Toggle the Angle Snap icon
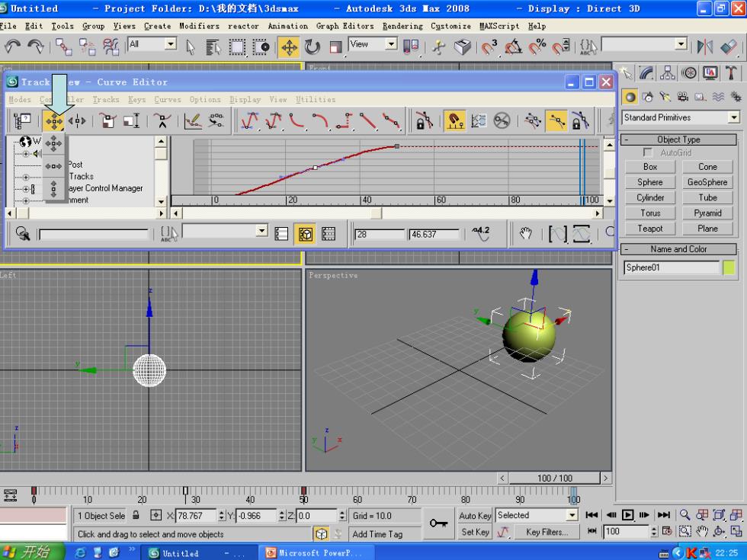 (513, 46)
